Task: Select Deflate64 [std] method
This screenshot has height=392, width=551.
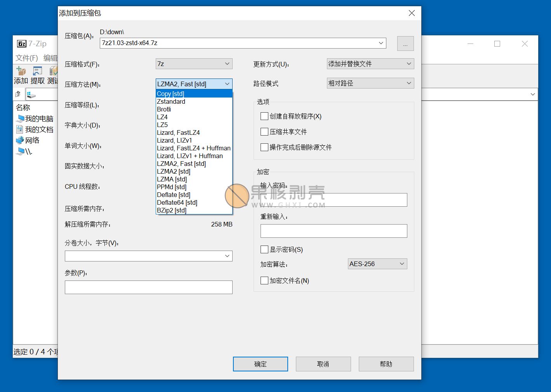Action: click(x=194, y=202)
